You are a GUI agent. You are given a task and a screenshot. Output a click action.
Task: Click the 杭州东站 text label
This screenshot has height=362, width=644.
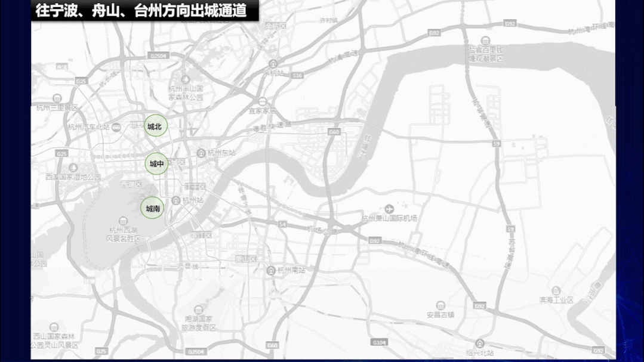coord(221,153)
